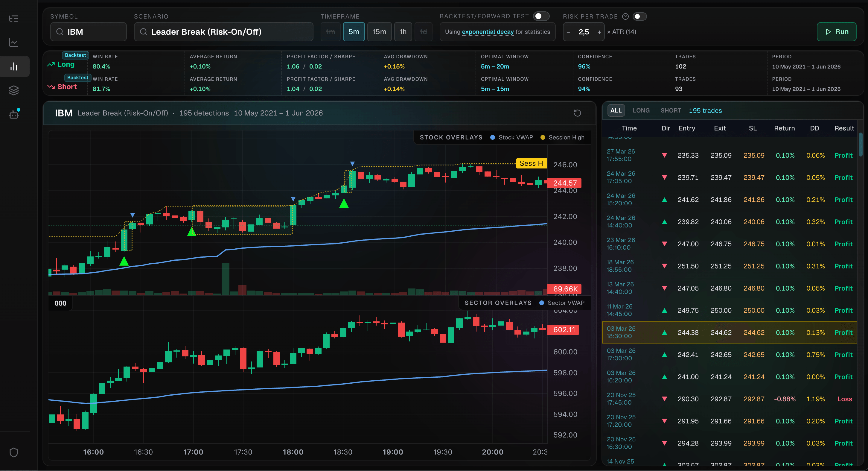This screenshot has height=471, width=868.
Task: Increase ATR multiplier with plus
Action: click(x=599, y=32)
